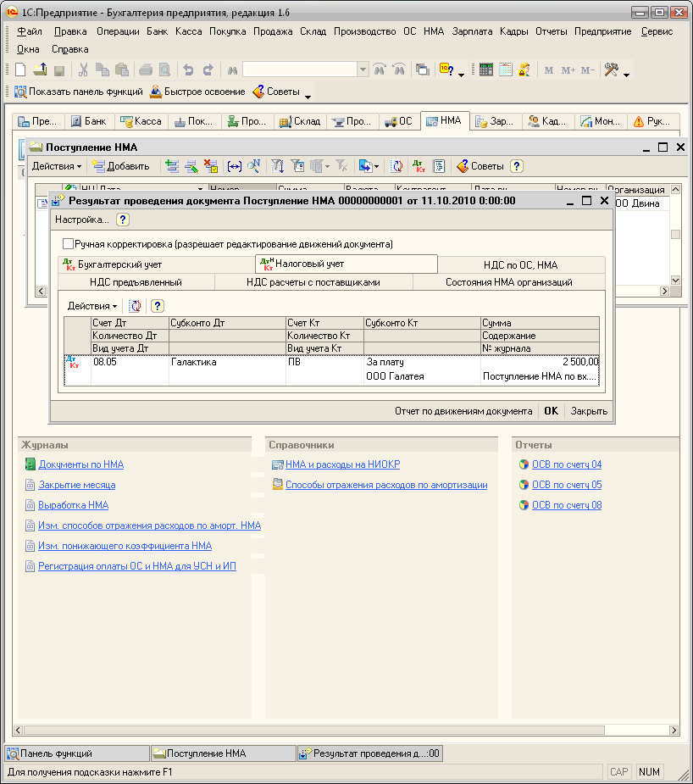693x784 pixels.
Task: Click Отчет по движениям документа button
Action: click(463, 411)
